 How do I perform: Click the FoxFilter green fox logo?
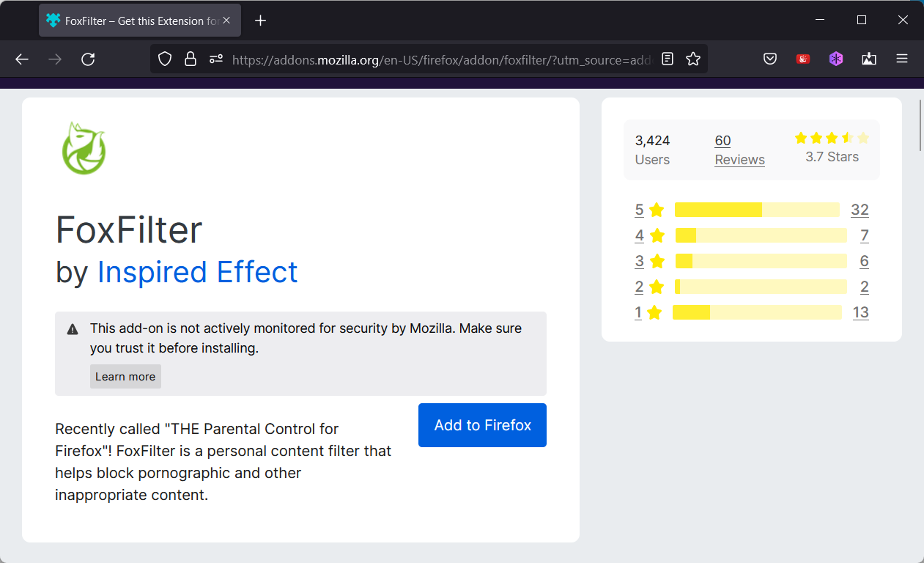click(x=84, y=148)
